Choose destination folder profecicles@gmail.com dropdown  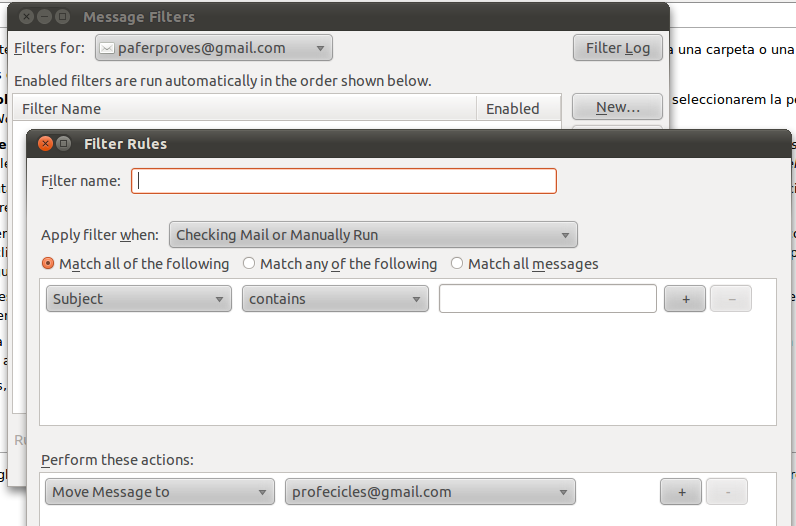click(x=430, y=491)
